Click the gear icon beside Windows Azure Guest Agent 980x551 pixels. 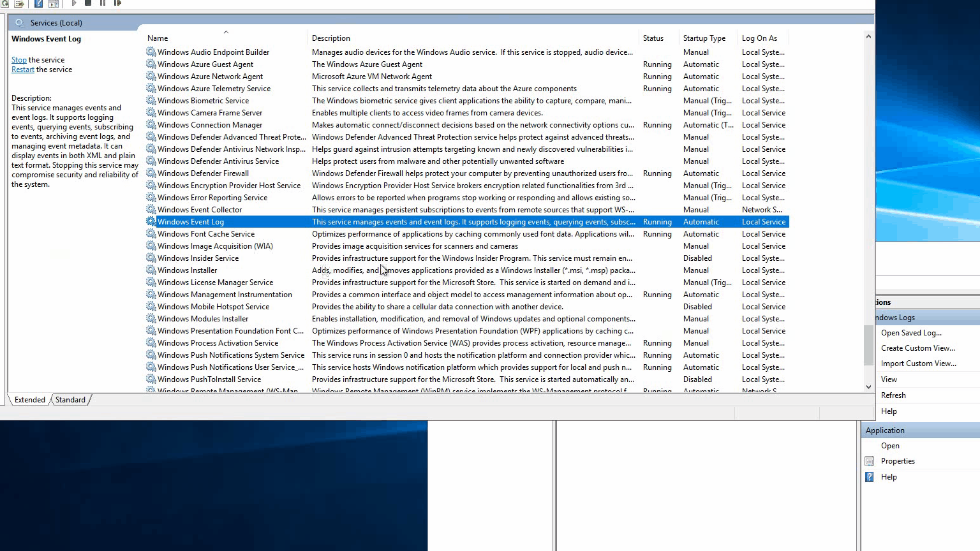(x=151, y=64)
